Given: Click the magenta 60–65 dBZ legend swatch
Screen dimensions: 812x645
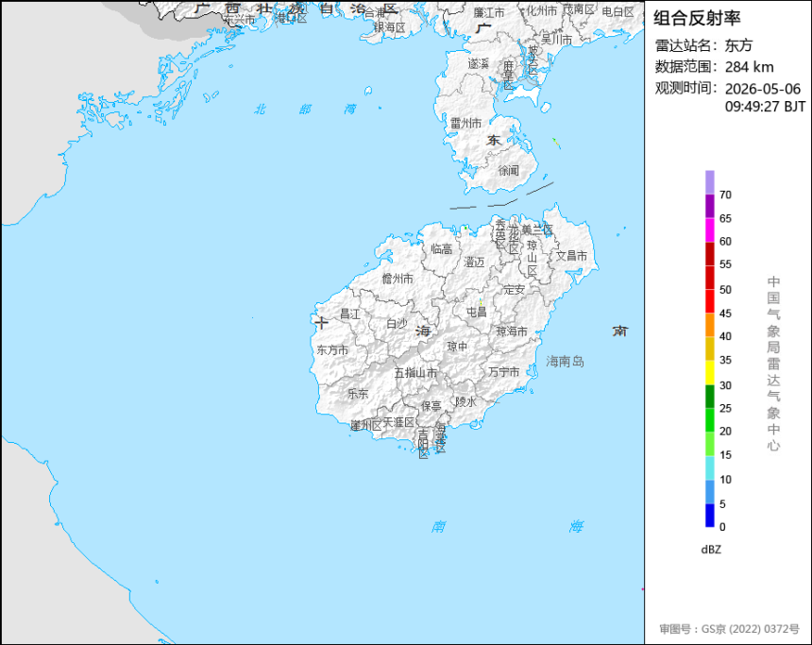Looking at the screenshot, I should pyautogui.click(x=709, y=230).
